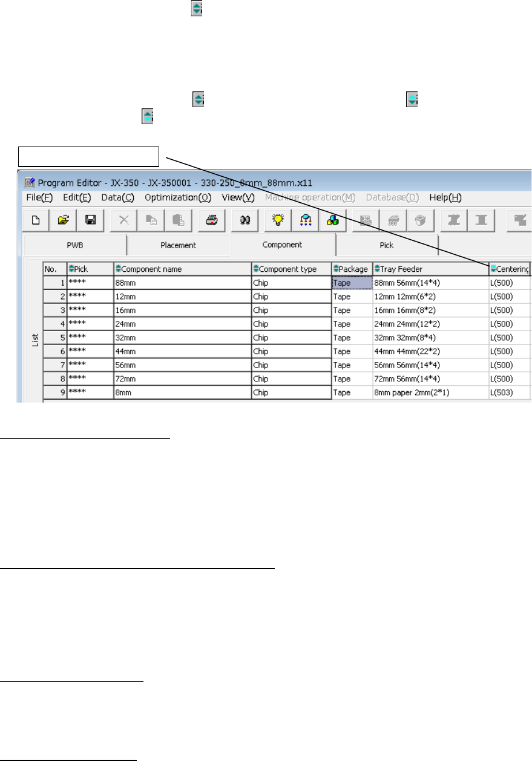Image resolution: width=532 pixels, height=761 pixels.
Task: Click the light bulb toolbar icon
Action: pyautogui.click(x=279, y=220)
